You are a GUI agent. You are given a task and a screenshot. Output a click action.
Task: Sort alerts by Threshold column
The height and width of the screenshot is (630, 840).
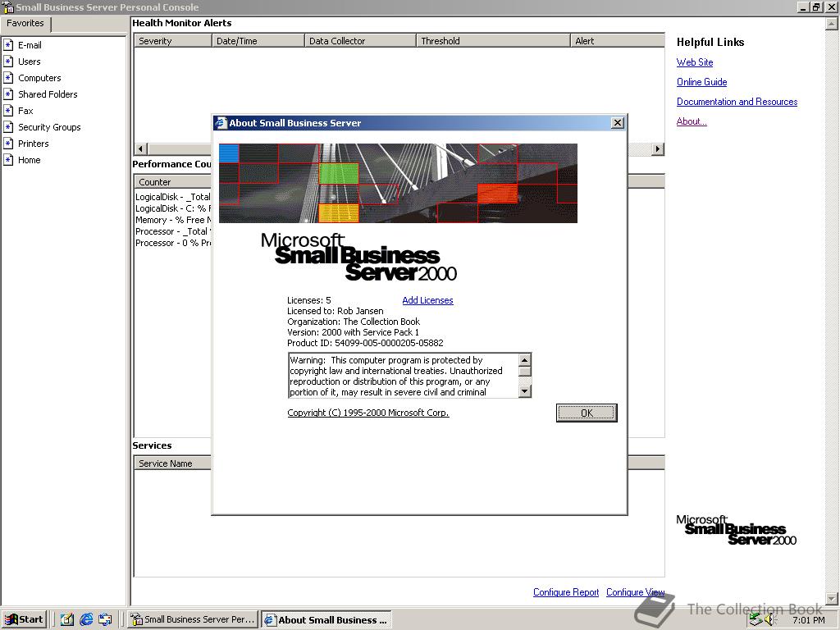[x=493, y=41]
